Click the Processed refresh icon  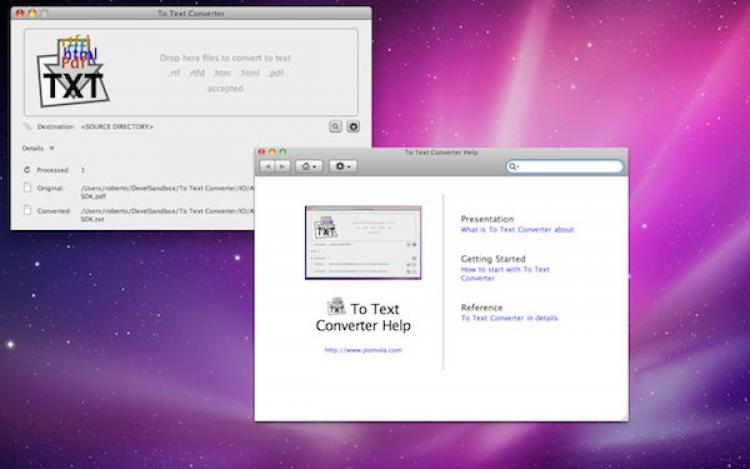(x=27, y=170)
